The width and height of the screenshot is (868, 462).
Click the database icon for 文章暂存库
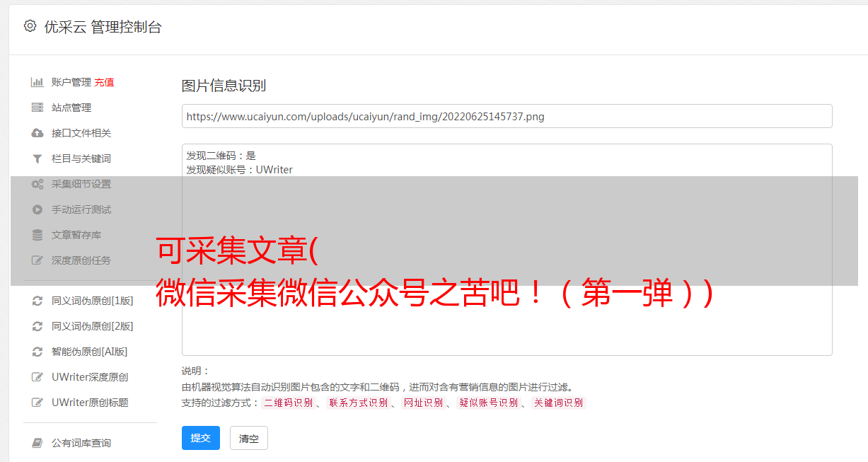click(37, 235)
